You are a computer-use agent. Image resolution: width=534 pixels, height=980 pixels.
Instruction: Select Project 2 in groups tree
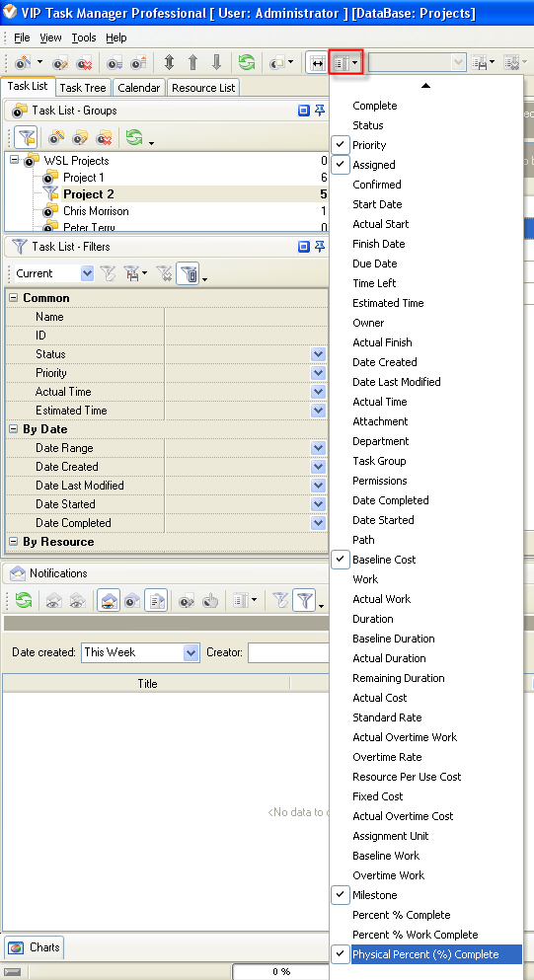[88, 194]
